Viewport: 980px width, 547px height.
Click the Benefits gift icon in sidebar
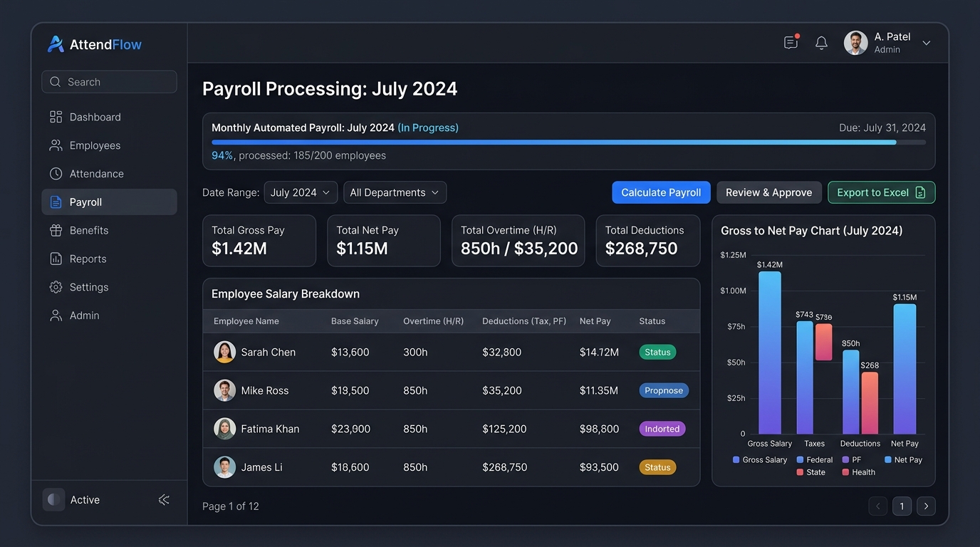[56, 231]
